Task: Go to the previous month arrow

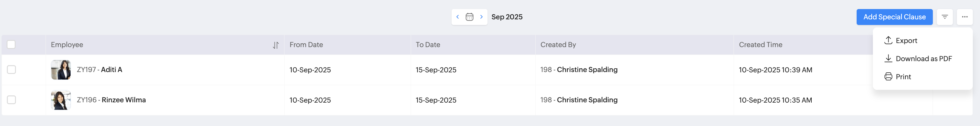Action: coord(458,17)
